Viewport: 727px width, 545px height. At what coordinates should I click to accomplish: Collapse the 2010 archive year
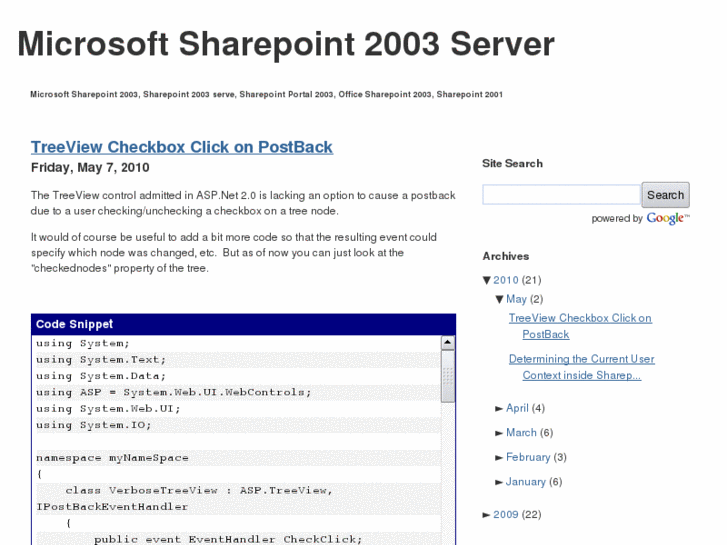point(486,280)
